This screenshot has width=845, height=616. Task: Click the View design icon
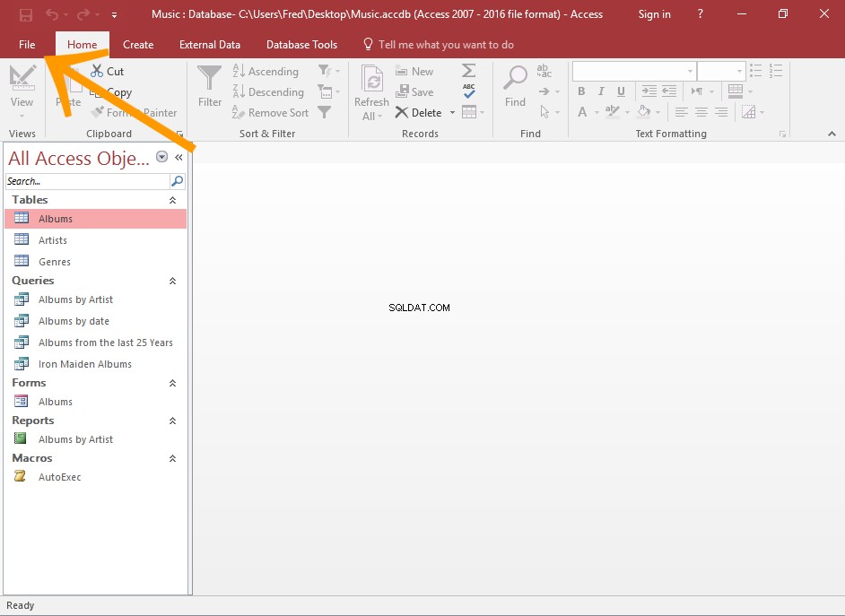click(22, 77)
